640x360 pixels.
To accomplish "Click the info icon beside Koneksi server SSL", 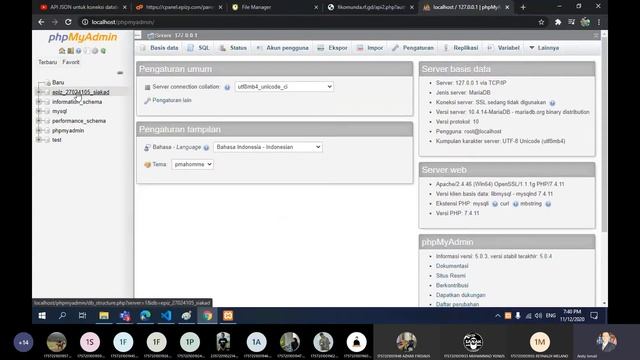I will pos(552,103).
